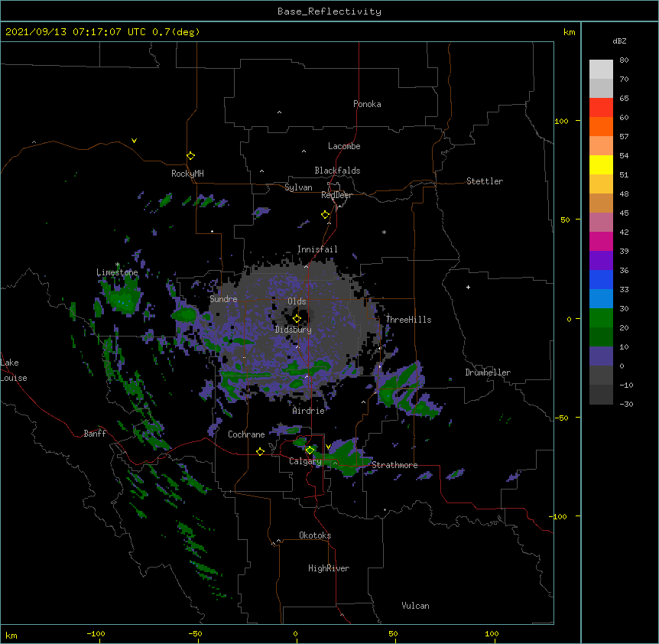Click the yellow marker beside RockyMH
Screen dimensions: 659x644
point(191,156)
